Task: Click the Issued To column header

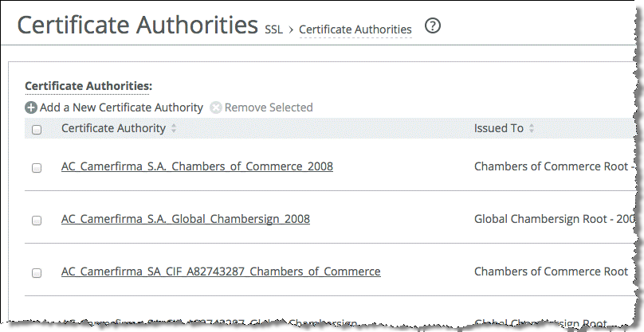Action: (499, 128)
